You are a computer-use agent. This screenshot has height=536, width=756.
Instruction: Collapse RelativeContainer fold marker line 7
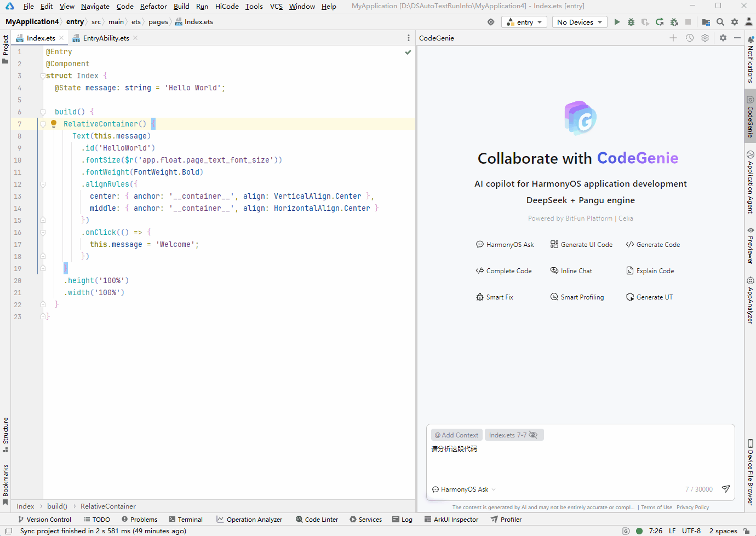[x=43, y=124]
